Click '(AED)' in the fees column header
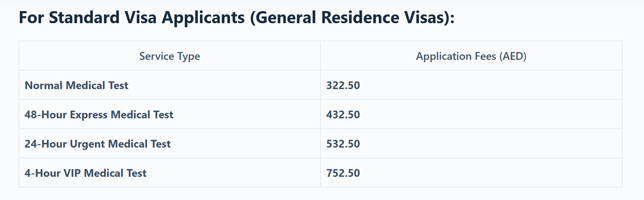Image resolution: width=644 pixels, height=200 pixels. (x=513, y=56)
